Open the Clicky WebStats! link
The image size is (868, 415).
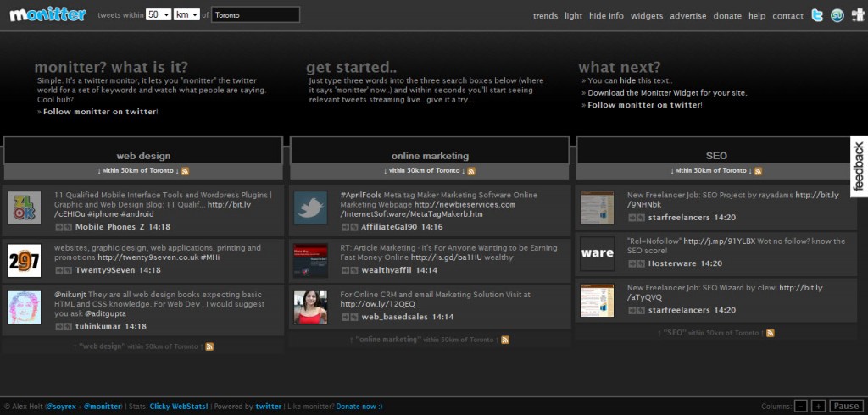click(x=179, y=407)
